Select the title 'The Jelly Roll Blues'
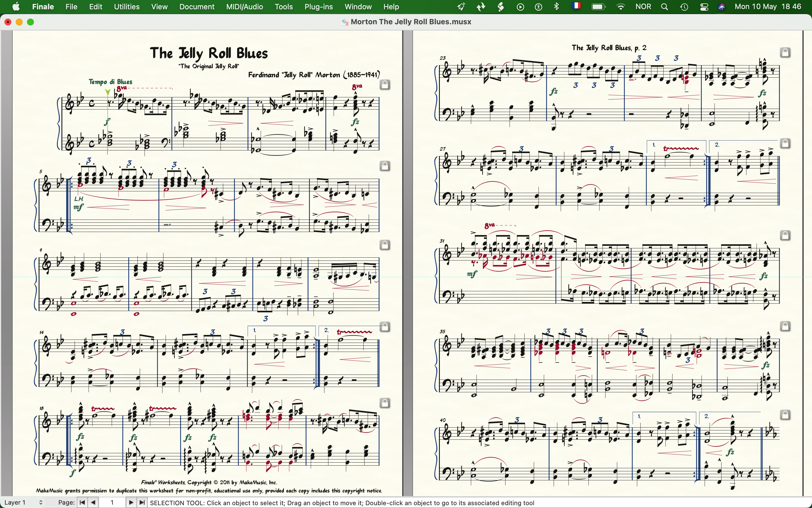This screenshot has width=812, height=508. (x=209, y=53)
